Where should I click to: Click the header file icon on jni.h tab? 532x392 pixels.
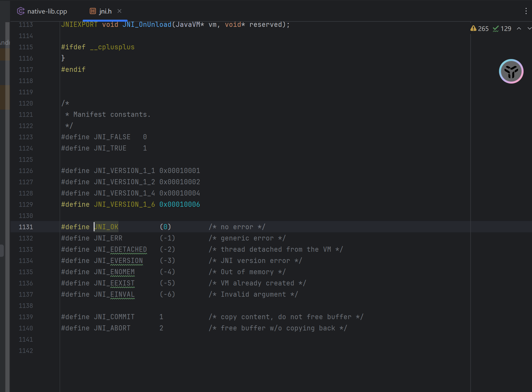pos(93,11)
